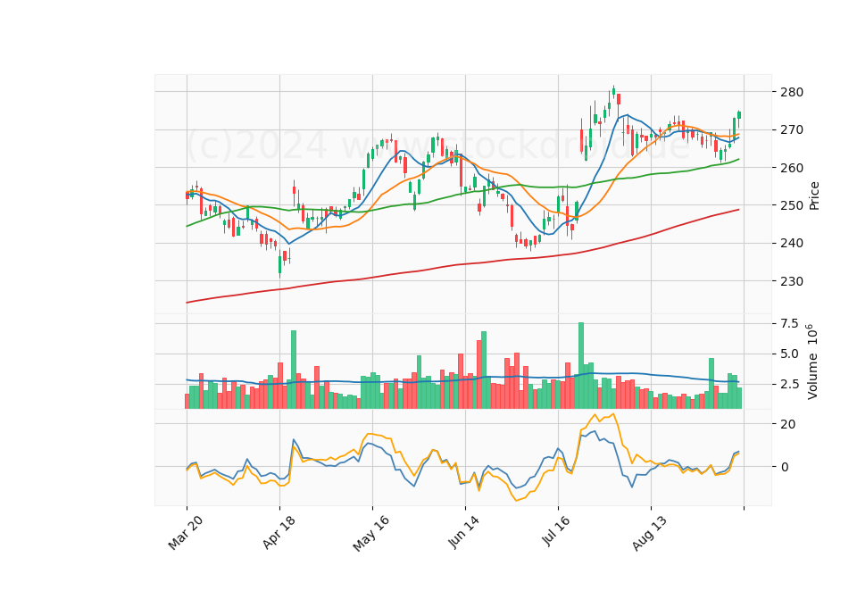
Task: Click the 5.0 volume tick label
Action: coord(789,354)
